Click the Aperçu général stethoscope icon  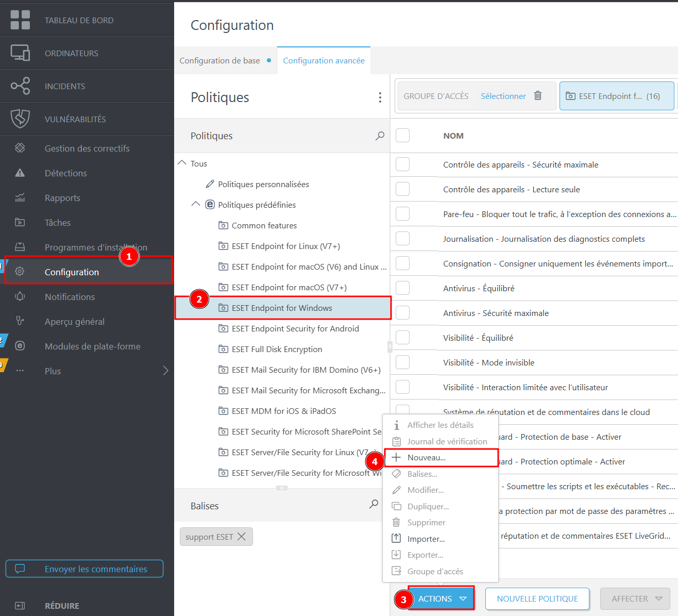pyautogui.click(x=20, y=321)
